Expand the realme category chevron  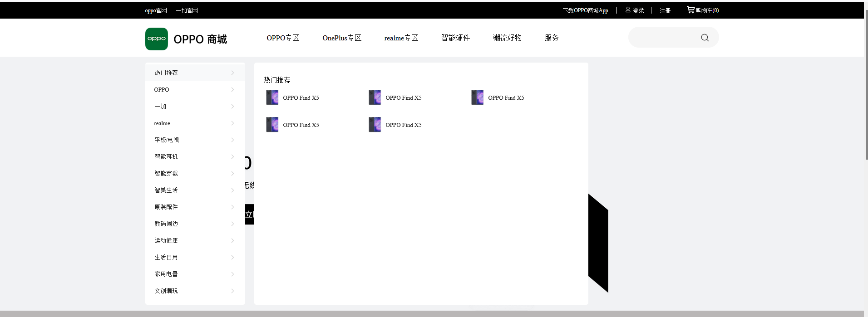coord(232,123)
